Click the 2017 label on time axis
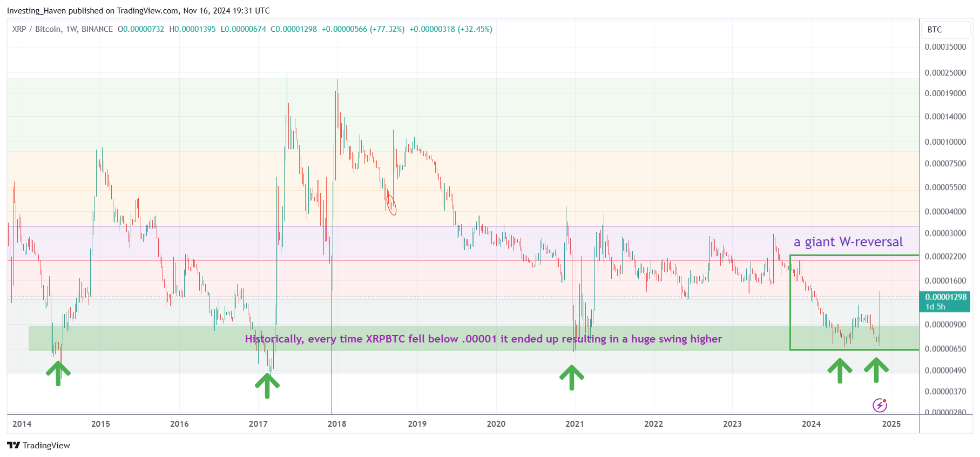Image resolution: width=980 pixels, height=457 pixels. [x=258, y=424]
